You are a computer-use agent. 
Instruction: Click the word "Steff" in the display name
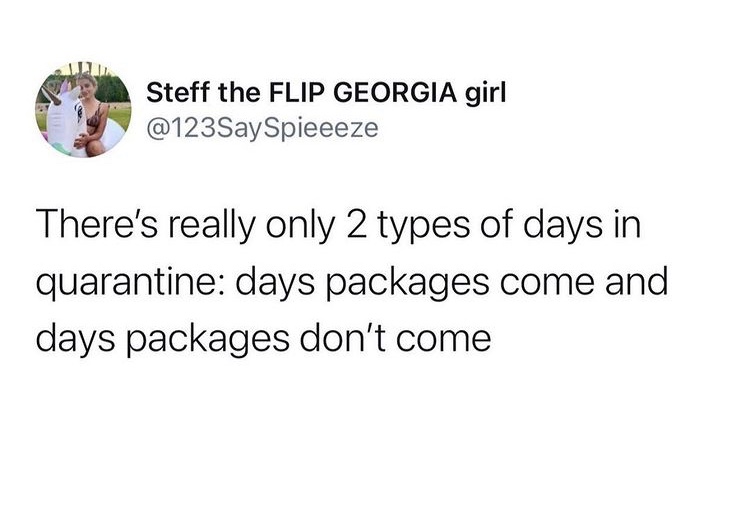pyautogui.click(x=176, y=94)
